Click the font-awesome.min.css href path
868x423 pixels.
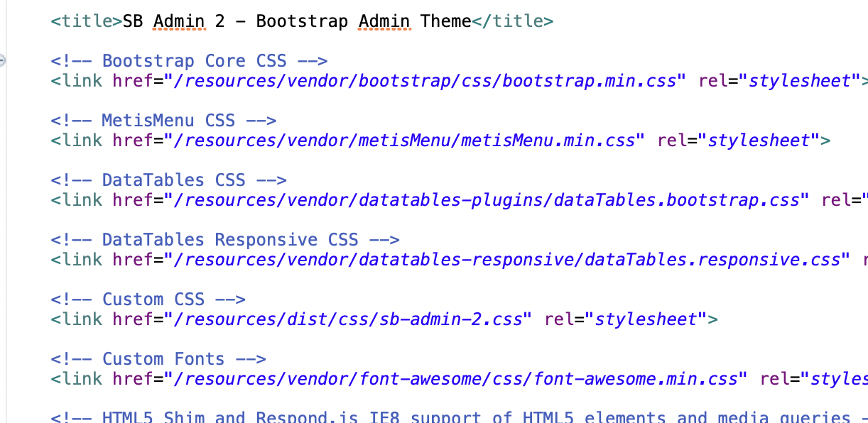(456, 379)
